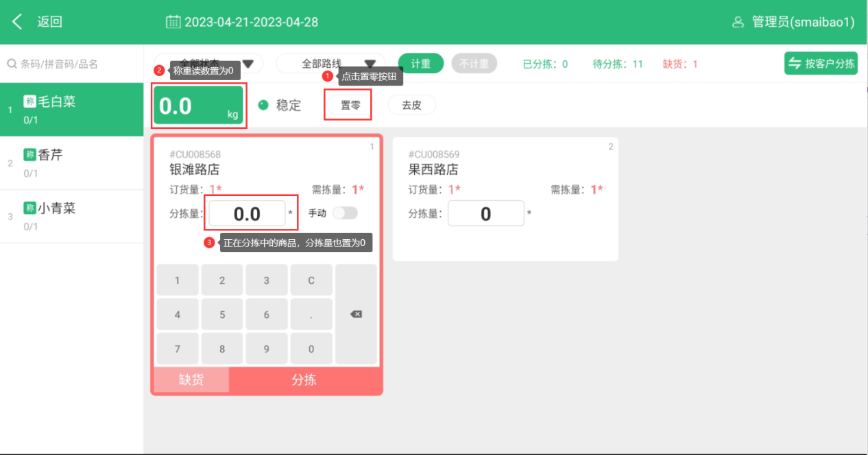Click the sort-by-customer swap icon
Screen dimensions: 868x455
point(795,64)
